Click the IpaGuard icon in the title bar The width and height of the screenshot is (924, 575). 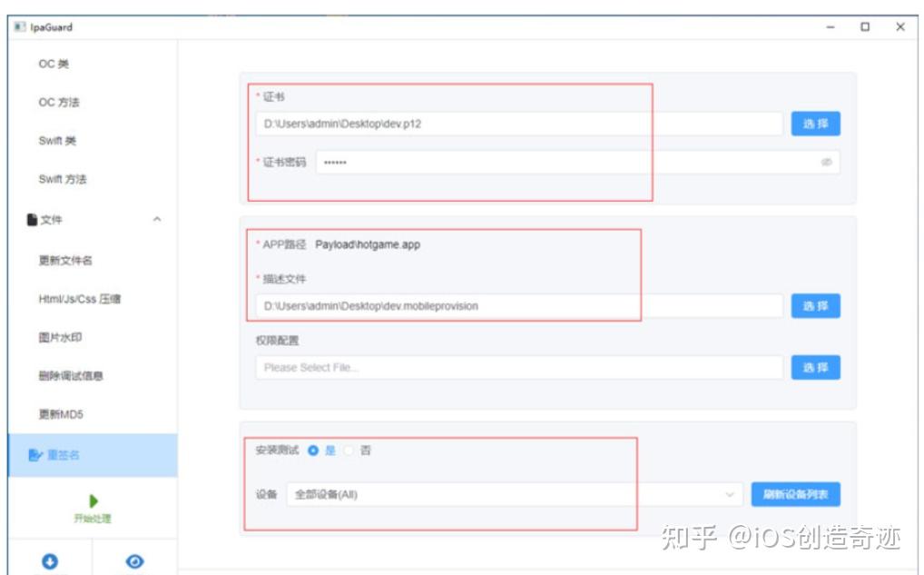click(20, 26)
